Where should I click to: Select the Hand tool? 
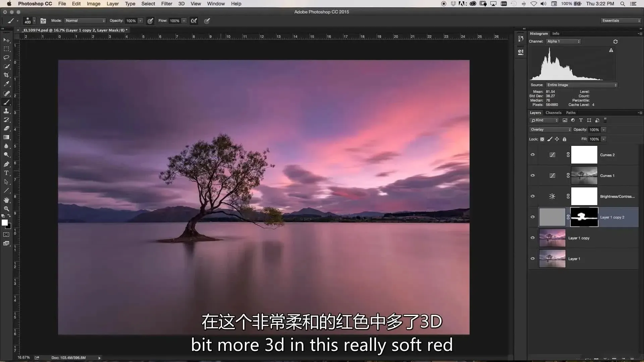tap(6, 200)
